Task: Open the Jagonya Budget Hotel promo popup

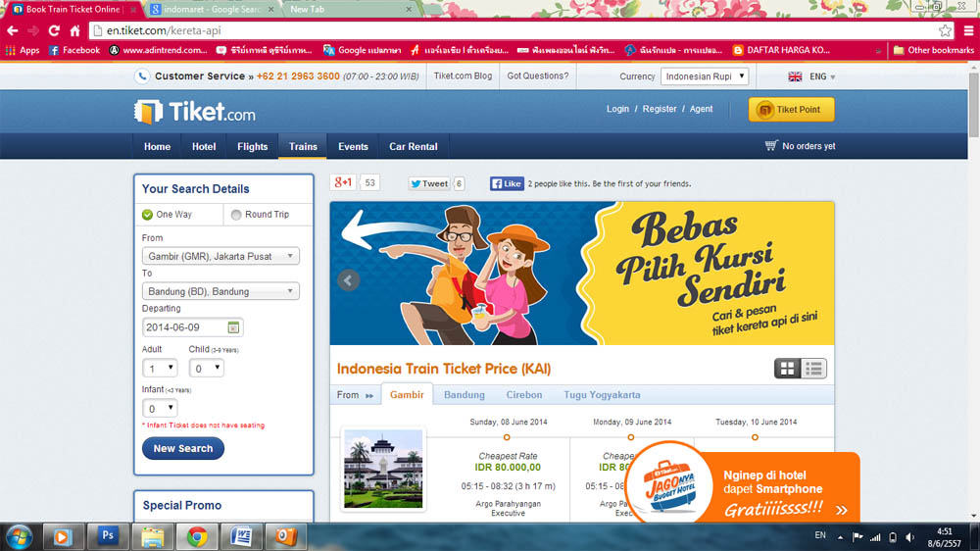Action: 744,482
